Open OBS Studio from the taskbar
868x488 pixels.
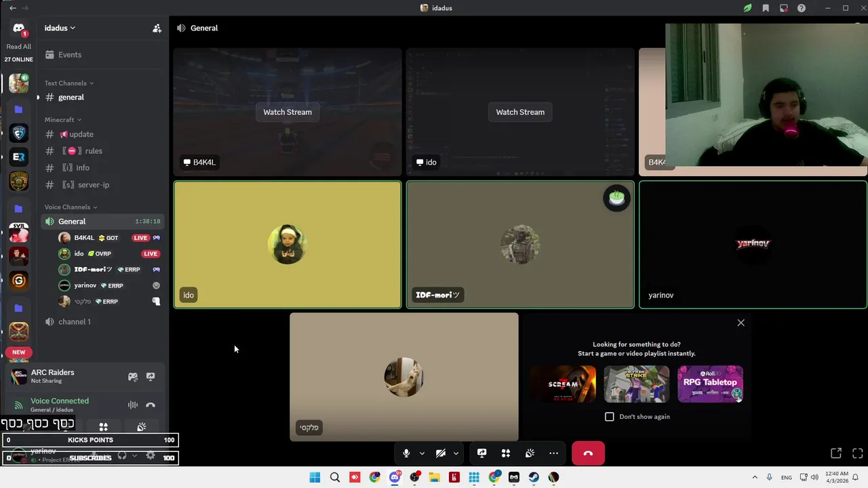(414, 477)
